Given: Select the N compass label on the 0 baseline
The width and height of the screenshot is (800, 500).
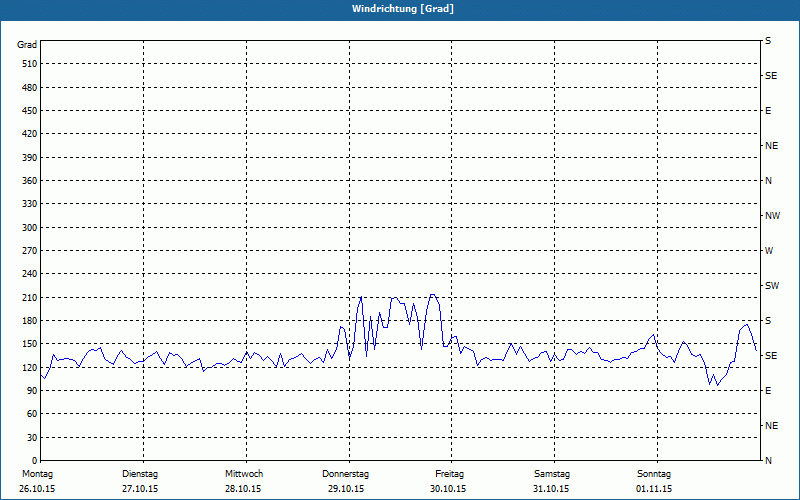Looking at the screenshot, I should pyautogui.click(x=768, y=461).
